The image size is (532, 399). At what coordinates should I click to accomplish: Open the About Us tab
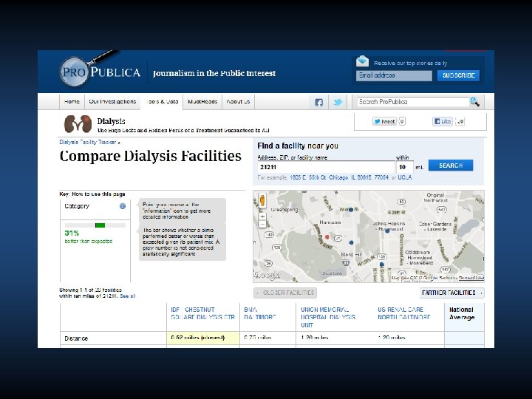coord(238,101)
